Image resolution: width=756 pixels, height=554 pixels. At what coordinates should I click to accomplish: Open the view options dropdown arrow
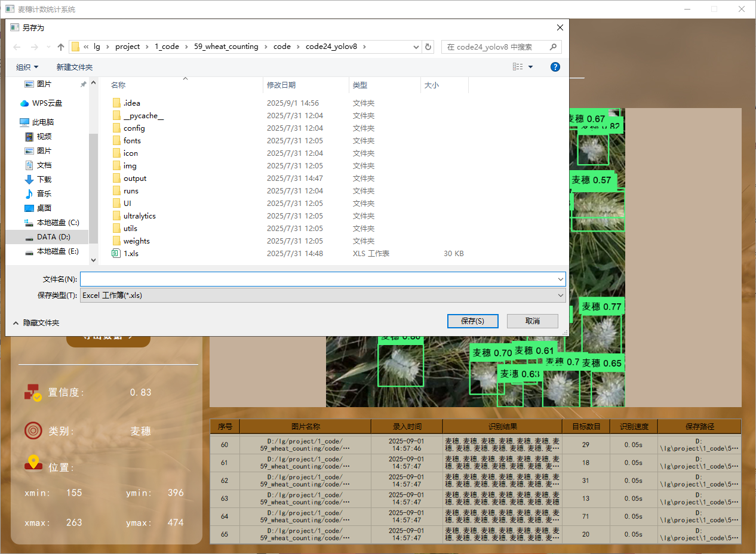click(x=530, y=67)
